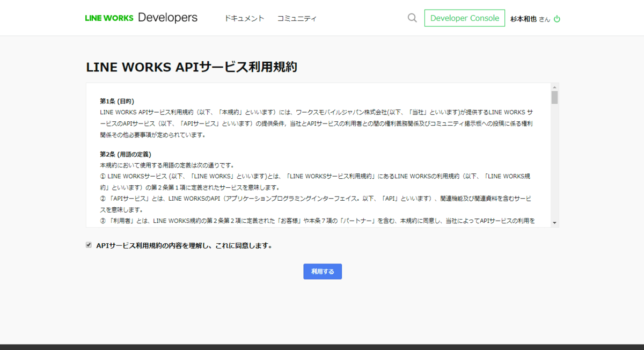
Task: Uncheck the API terms agreement checkbox
Action: [x=89, y=245]
